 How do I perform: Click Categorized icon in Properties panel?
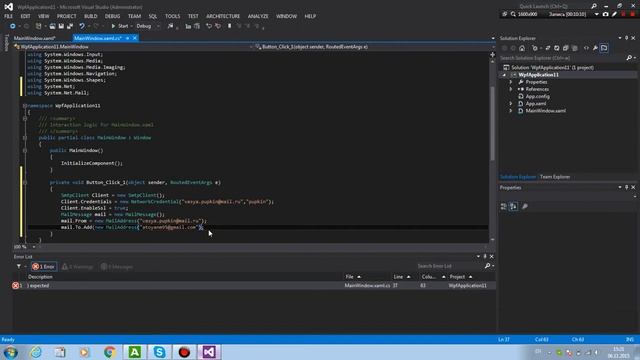[x=504, y=207]
